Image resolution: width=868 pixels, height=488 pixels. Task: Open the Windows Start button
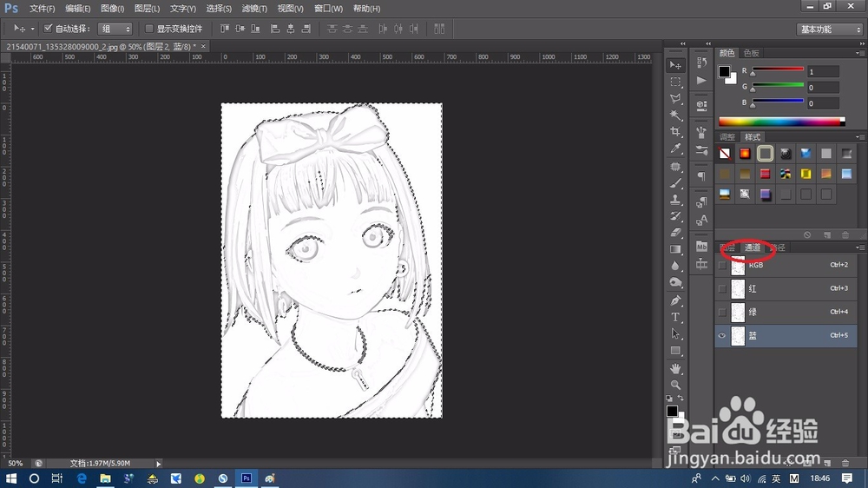11,478
